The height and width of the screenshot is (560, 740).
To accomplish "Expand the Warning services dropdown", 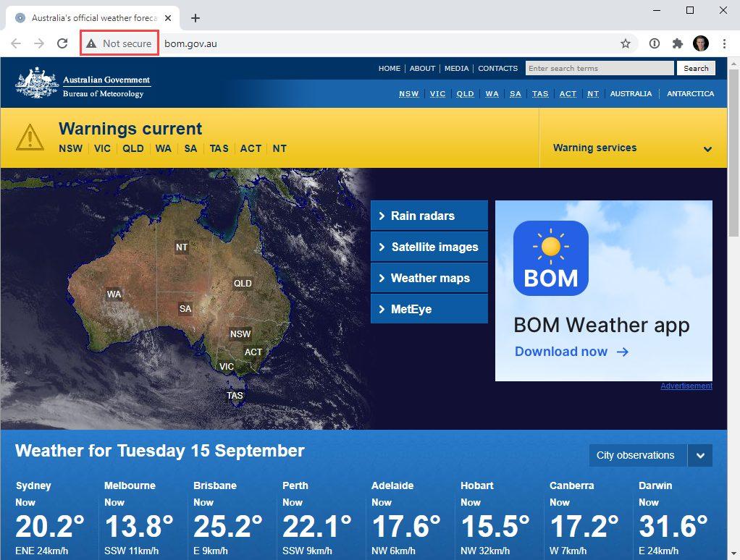I will [x=707, y=149].
